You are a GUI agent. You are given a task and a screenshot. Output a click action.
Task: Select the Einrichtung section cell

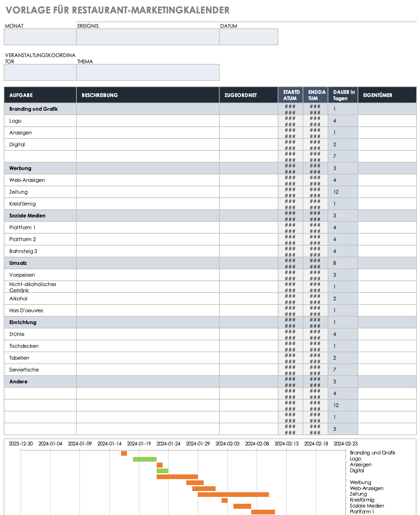point(40,322)
